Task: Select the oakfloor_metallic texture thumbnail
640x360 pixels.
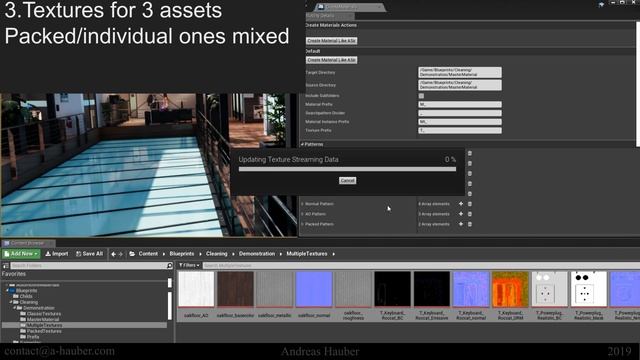Action: pyautogui.click(x=275, y=289)
